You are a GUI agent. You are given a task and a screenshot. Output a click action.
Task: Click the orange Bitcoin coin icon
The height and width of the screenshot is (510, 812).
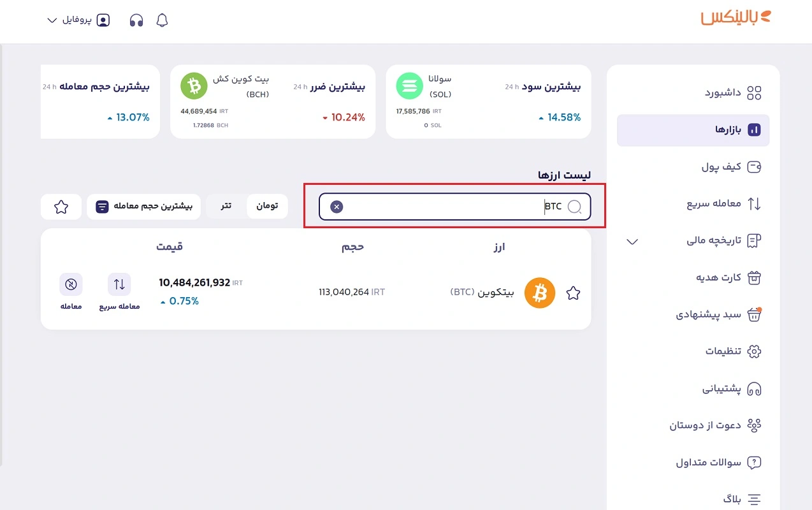(x=540, y=293)
